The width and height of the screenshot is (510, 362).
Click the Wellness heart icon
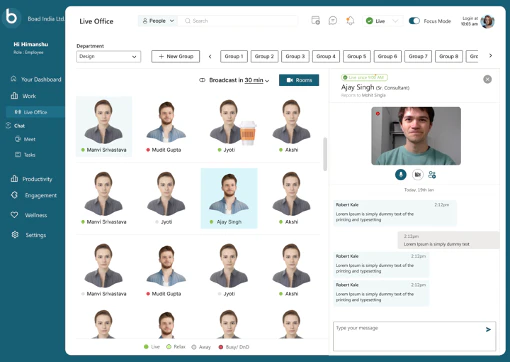pyautogui.click(x=14, y=215)
